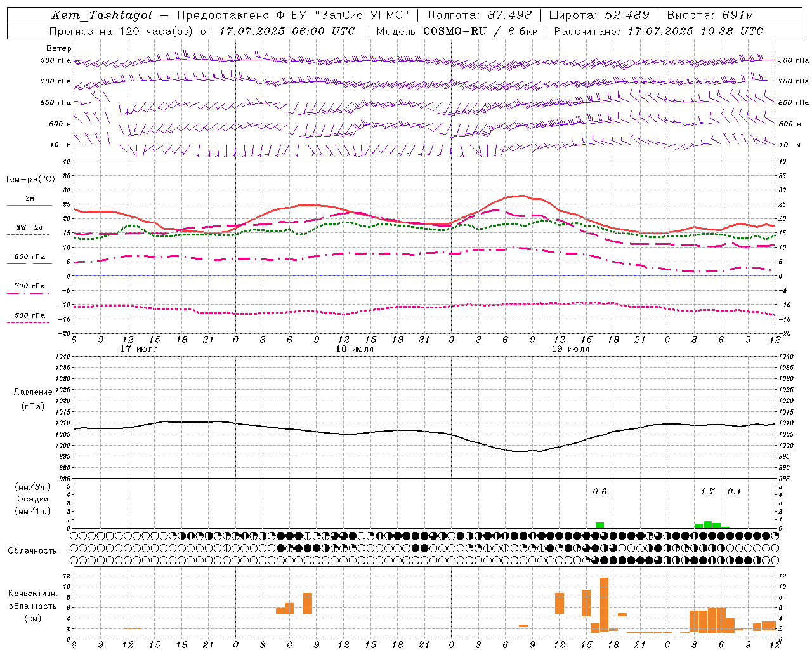Viewport: 812px width, 650px height.
Task: Click the precipitation value '1.7'
Action: [x=707, y=492]
